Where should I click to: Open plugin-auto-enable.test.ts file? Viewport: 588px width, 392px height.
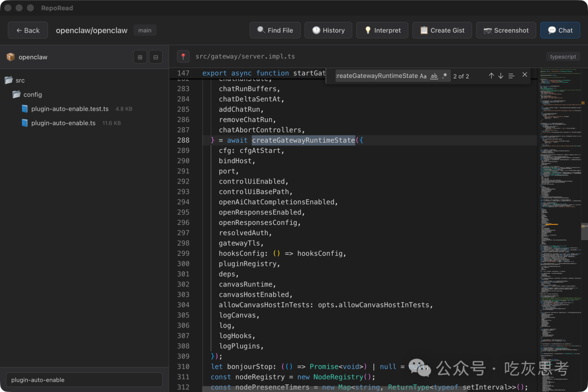(70, 109)
